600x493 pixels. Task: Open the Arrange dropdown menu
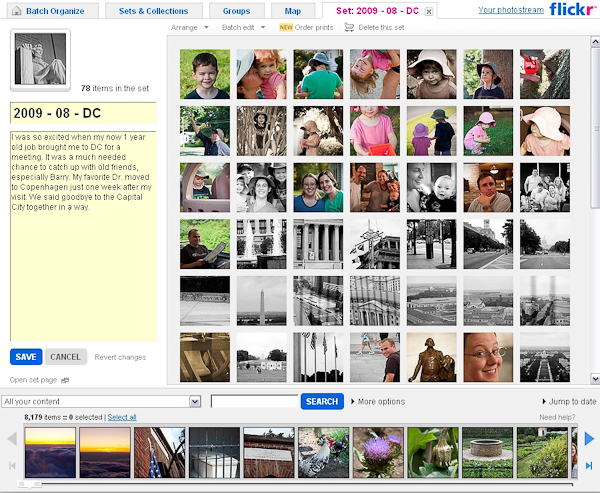[188, 27]
